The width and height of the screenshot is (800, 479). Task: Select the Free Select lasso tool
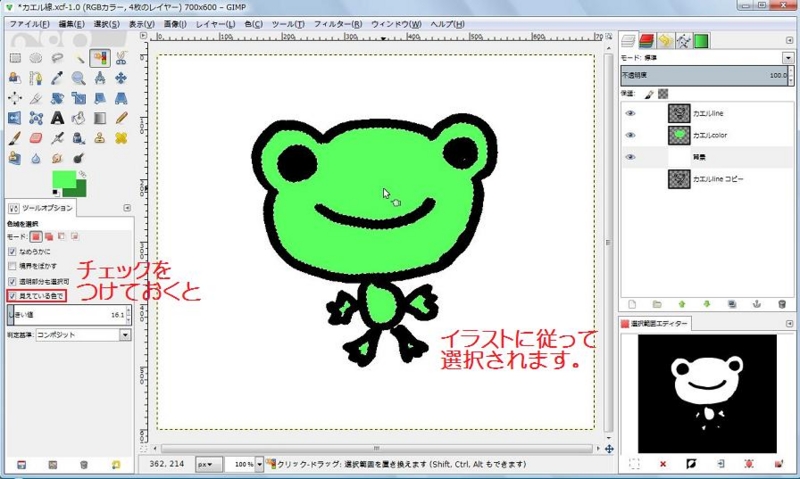point(57,58)
